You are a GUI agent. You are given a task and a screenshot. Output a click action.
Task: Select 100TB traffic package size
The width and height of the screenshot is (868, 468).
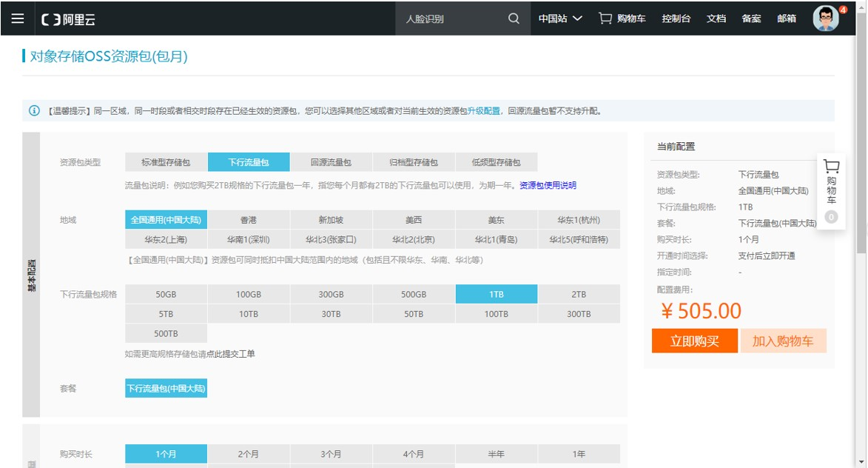496,314
